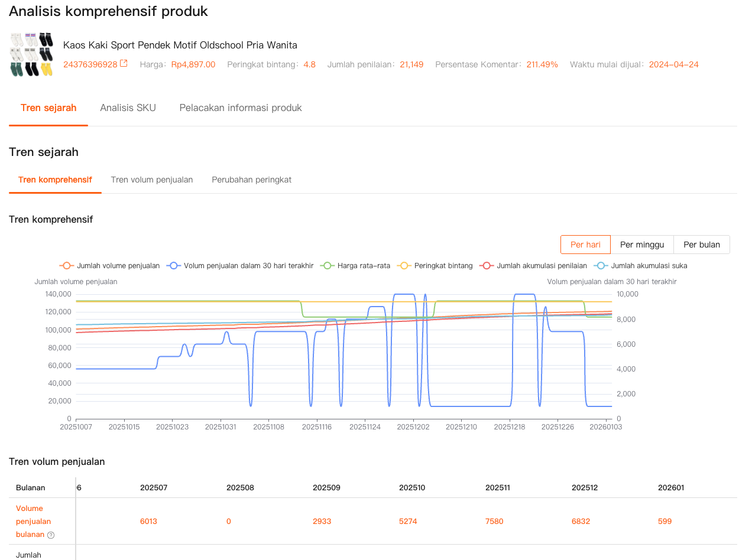Click help icon next to Volume penjualan bulanan
739x560 pixels.
pyautogui.click(x=51, y=535)
